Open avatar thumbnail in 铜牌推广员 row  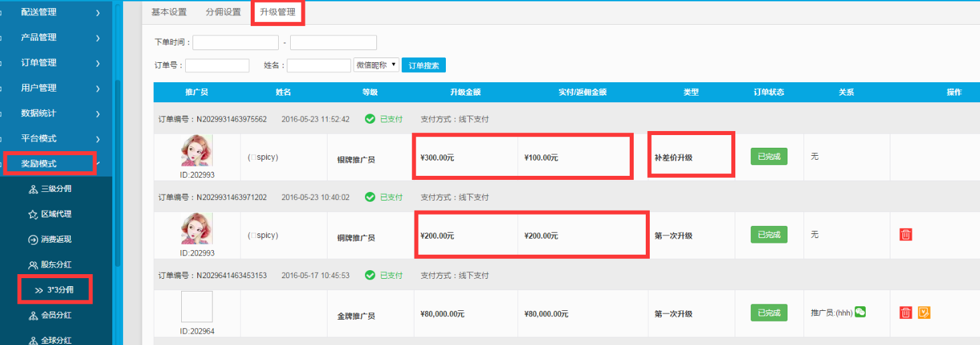197,229
